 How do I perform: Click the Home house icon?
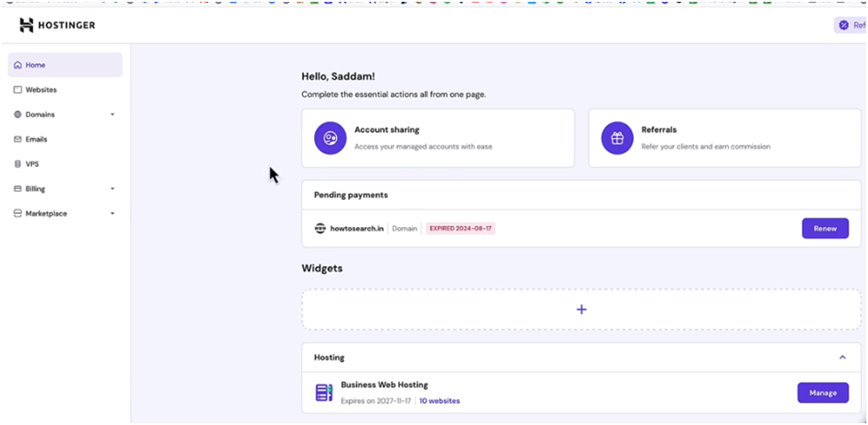[18, 65]
